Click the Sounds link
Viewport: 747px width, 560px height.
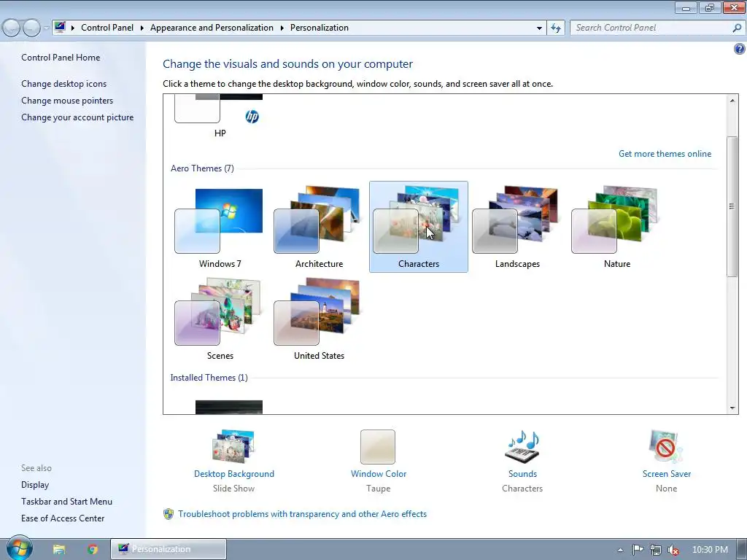[522, 474]
